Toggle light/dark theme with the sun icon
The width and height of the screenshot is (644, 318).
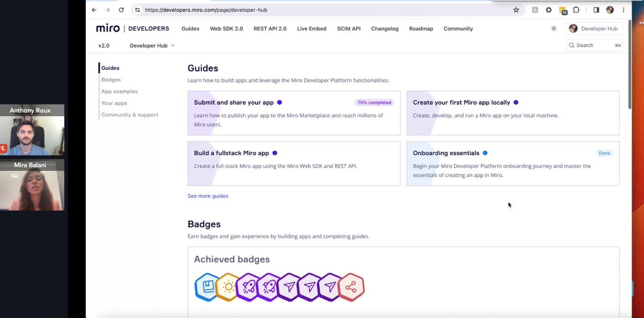point(554,28)
